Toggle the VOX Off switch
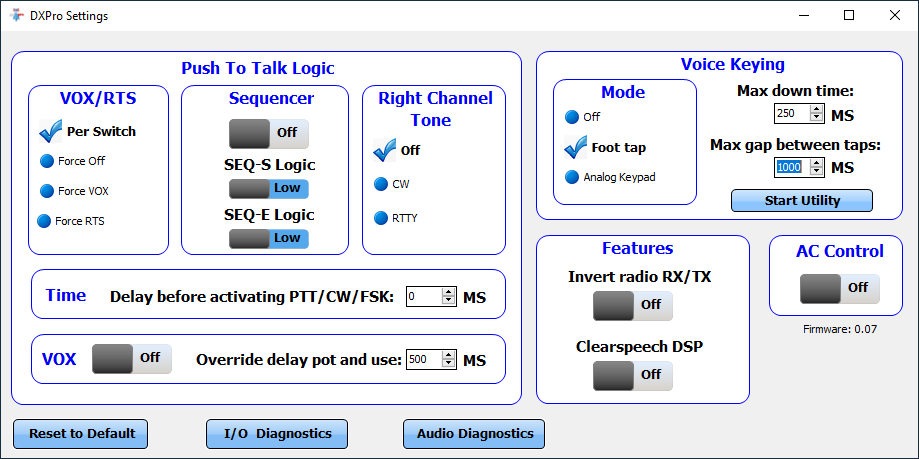Viewport: 919px width, 459px height. tap(132, 359)
